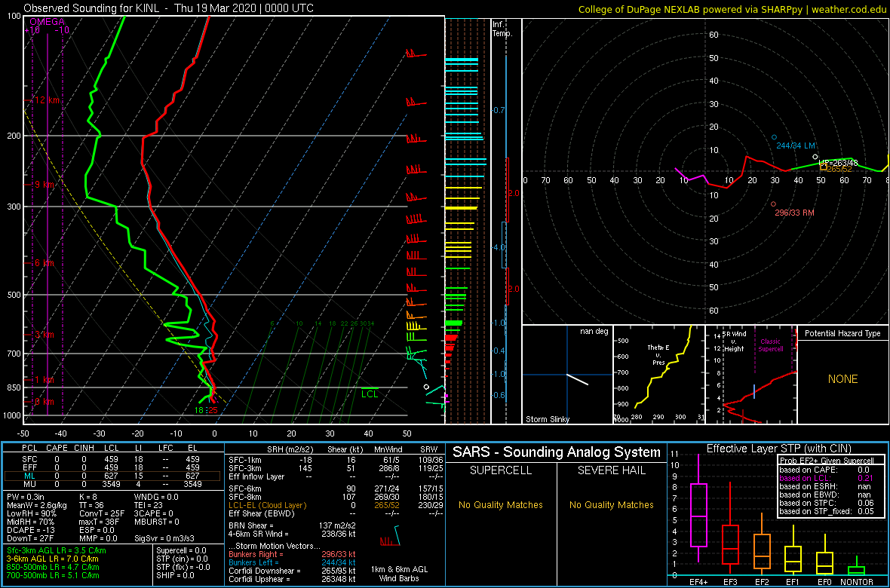Click the 'Inf. Temp.' column header

pos(503,29)
